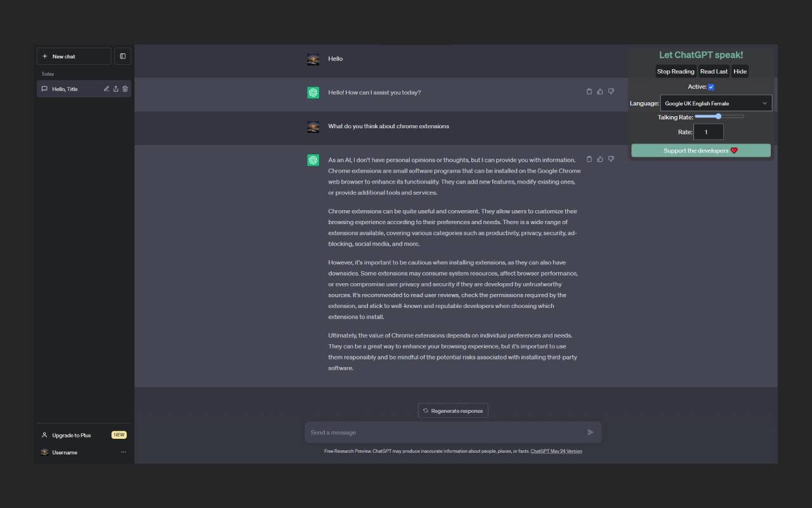The image size is (812, 508).
Task: Click 'What do you think about chrome extensions'
Action: click(388, 126)
